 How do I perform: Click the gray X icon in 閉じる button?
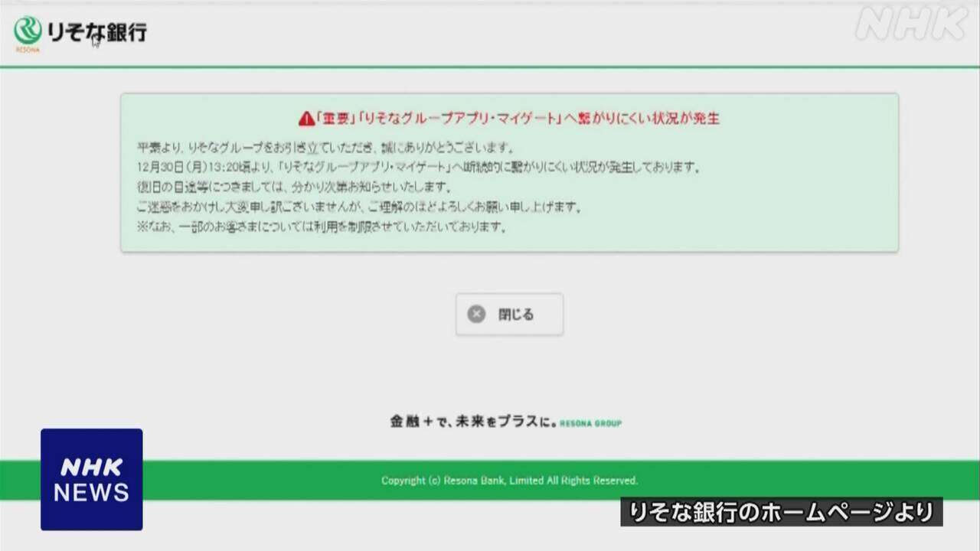[476, 314]
